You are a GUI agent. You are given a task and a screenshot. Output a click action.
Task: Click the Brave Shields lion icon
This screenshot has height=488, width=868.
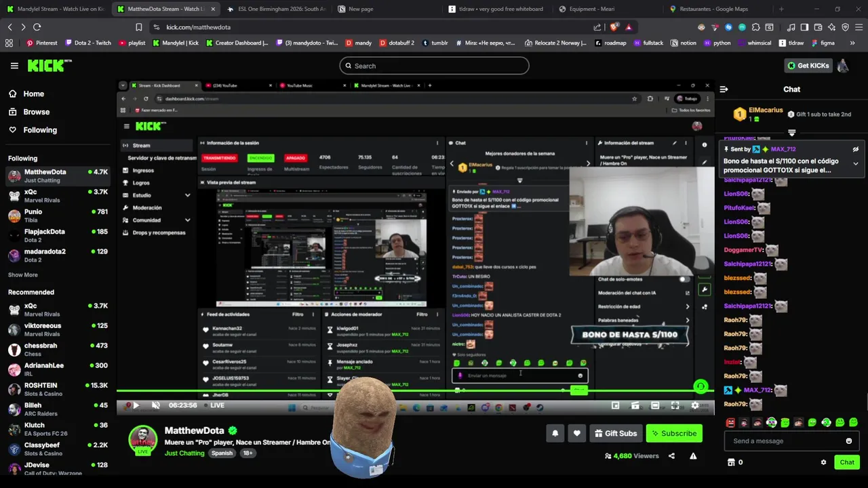click(614, 27)
